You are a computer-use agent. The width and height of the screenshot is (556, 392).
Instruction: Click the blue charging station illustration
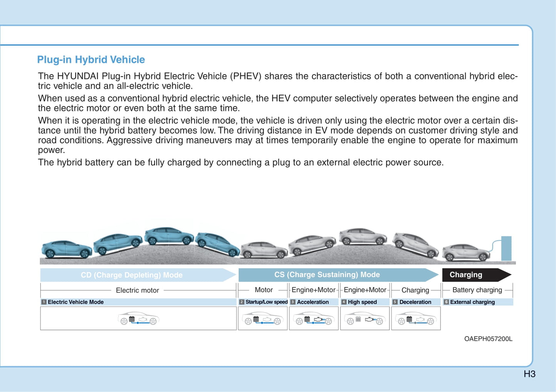506,249
